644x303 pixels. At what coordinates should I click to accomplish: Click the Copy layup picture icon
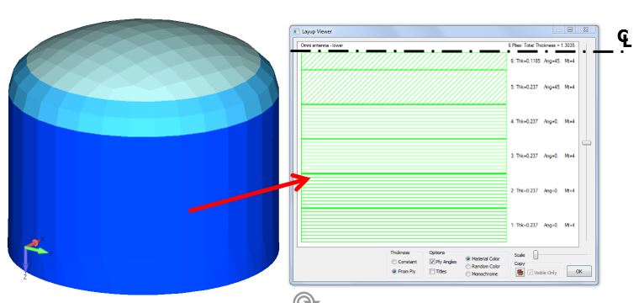click(x=520, y=272)
